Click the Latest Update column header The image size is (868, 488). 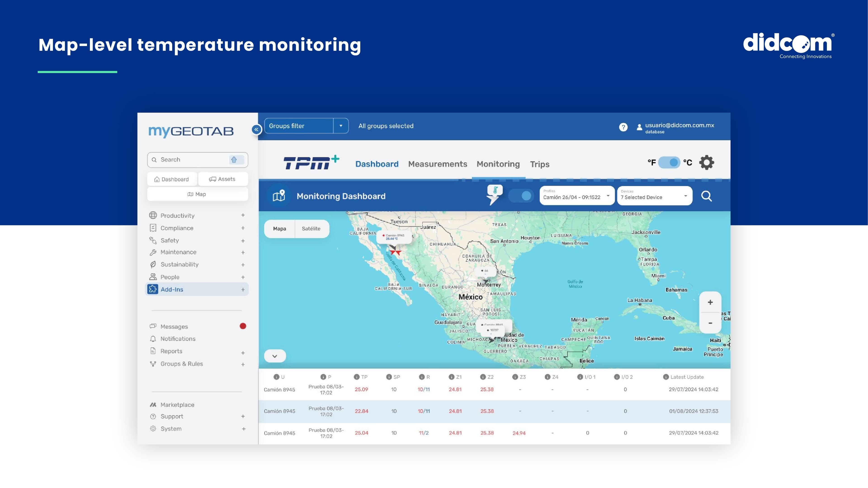(687, 377)
